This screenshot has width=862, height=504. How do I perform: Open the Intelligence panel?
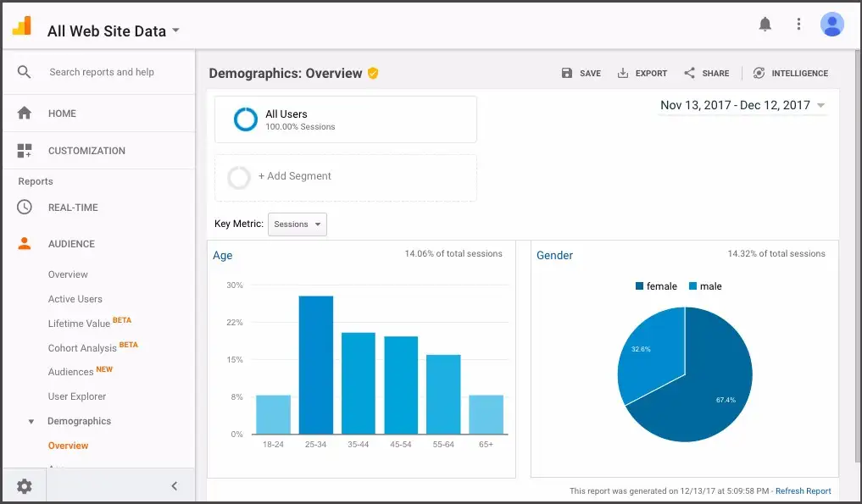pyautogui.click(x=790, y=73)
